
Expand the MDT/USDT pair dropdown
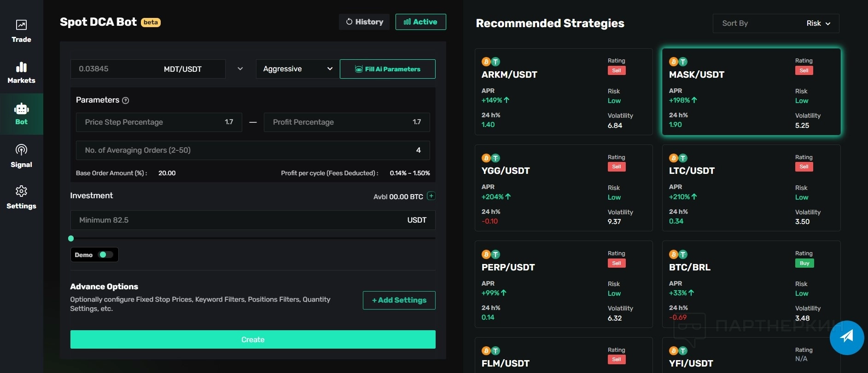click(240, 69)
